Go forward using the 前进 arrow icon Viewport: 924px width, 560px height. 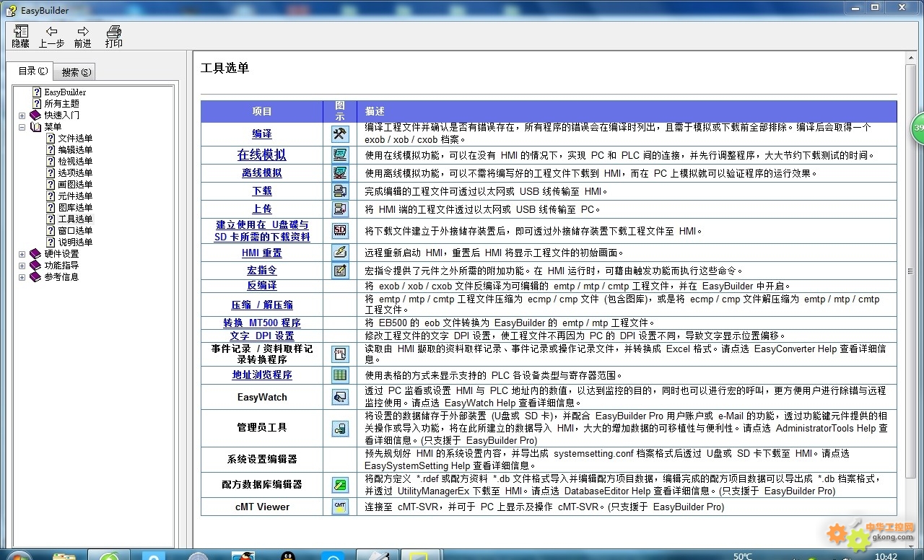(83, 31)
